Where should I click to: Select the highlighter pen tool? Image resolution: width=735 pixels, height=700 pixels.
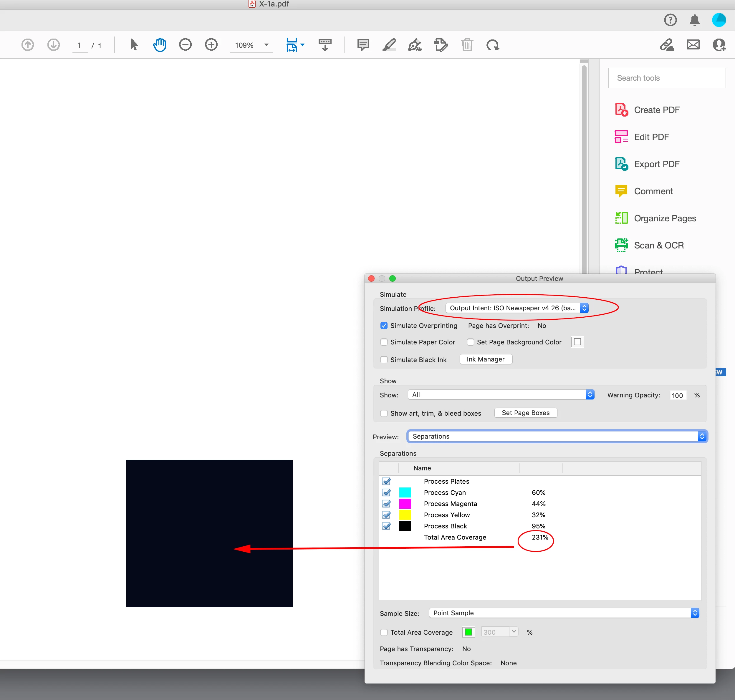pyautogui.click(x=389, y=45)
